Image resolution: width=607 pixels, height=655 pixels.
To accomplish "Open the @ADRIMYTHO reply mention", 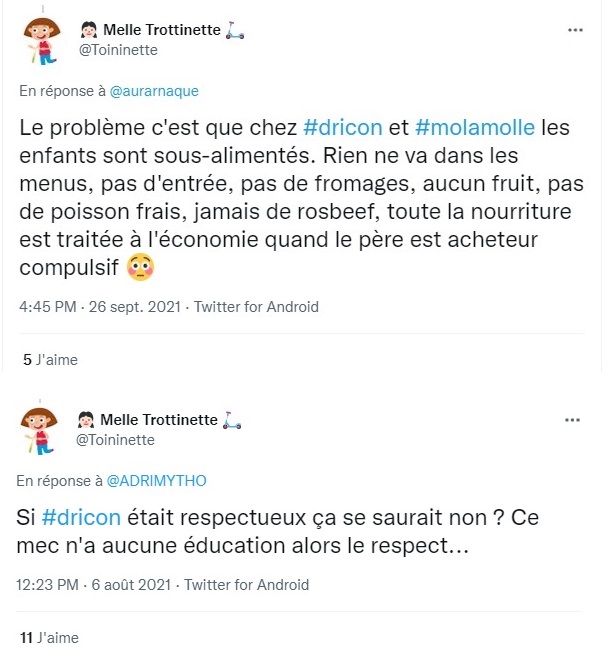I will [x=156, y=480].
